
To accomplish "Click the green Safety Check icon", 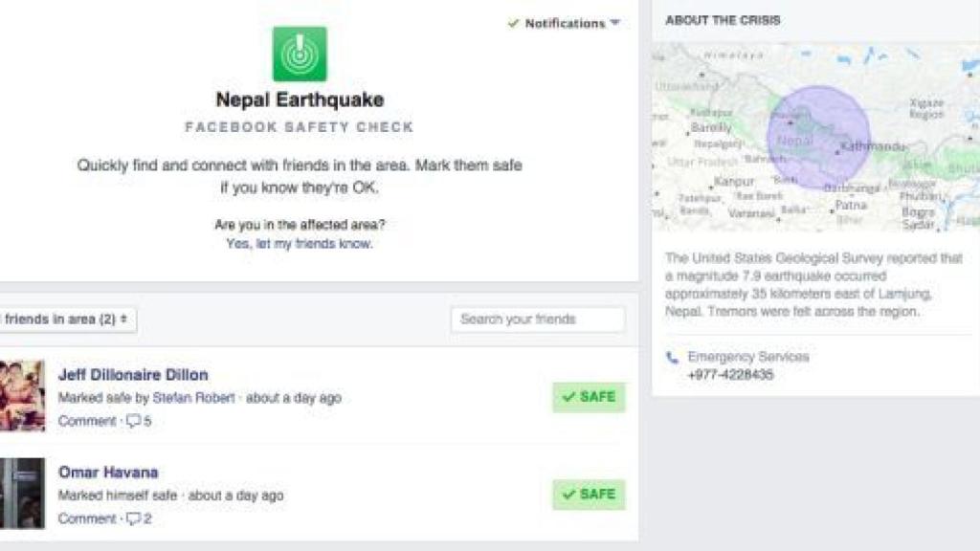I will tap(300, 54).
